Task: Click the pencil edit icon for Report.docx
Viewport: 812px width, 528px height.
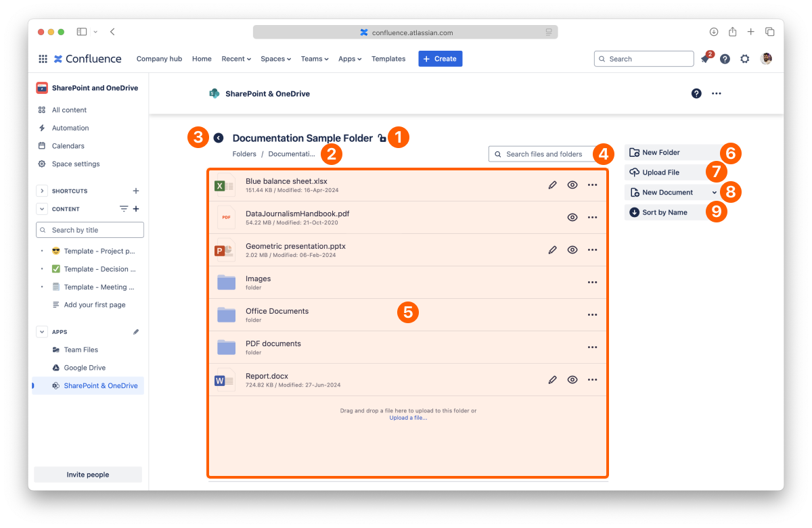Action: (x=552, y=380)
